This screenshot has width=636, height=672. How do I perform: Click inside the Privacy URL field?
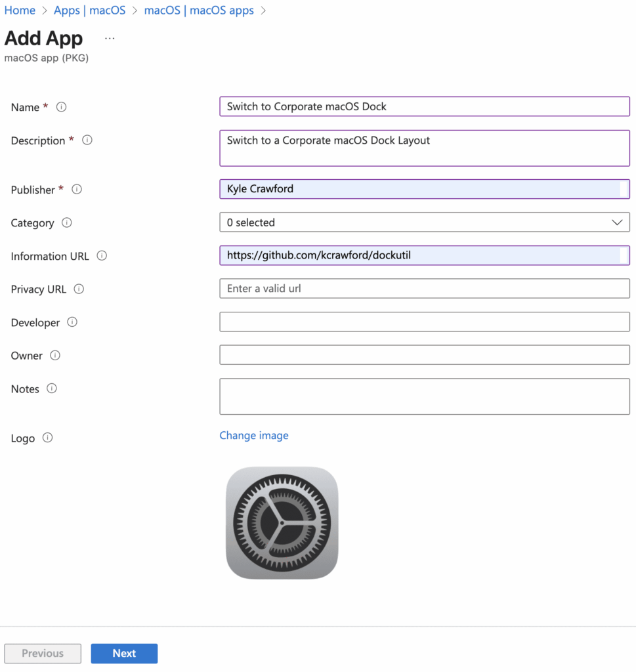[424, 289]
